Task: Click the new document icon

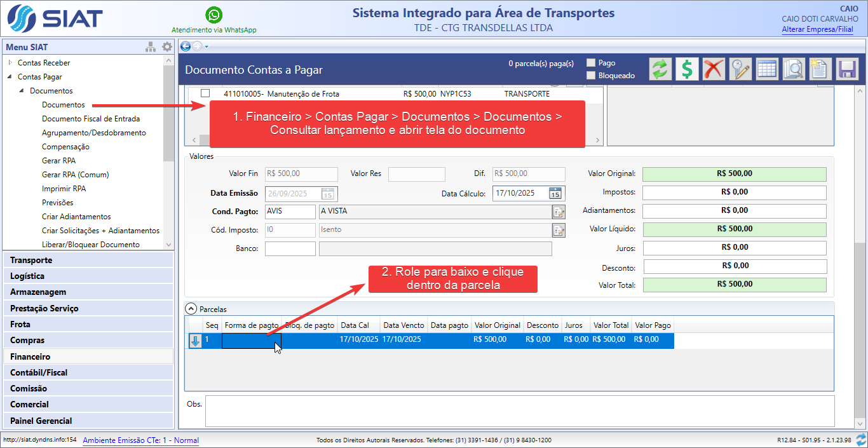Action: coord(820,69)
